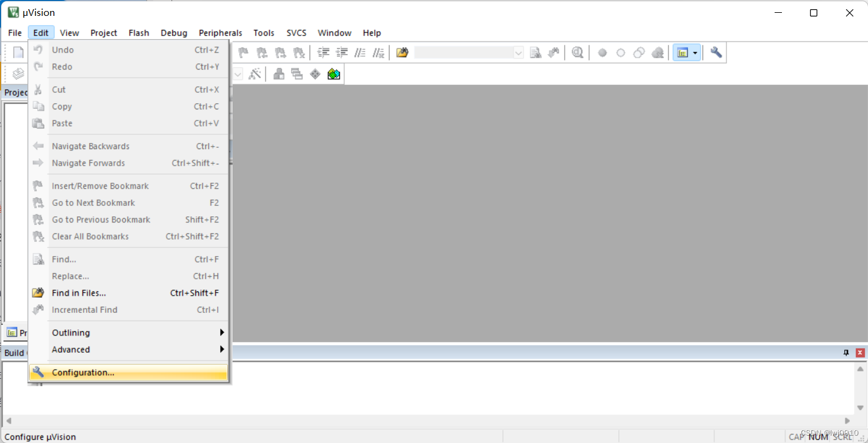Image resolution: width=868 pixels, height=443 pixels.
Task: Click Incremental Find menu entry
Action: [128, 310]
